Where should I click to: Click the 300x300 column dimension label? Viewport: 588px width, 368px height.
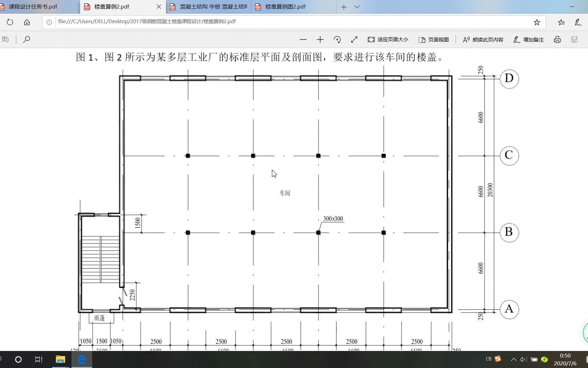(x=333, y=219)
